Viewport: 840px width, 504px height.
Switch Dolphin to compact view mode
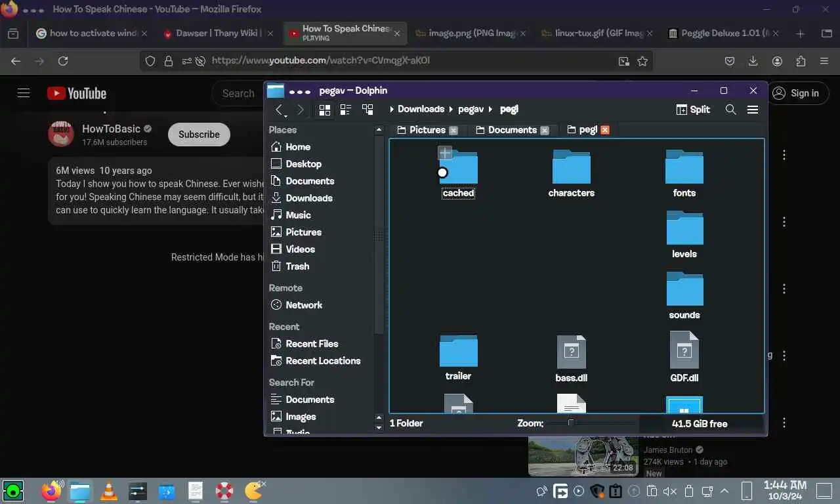coord(346,110)
